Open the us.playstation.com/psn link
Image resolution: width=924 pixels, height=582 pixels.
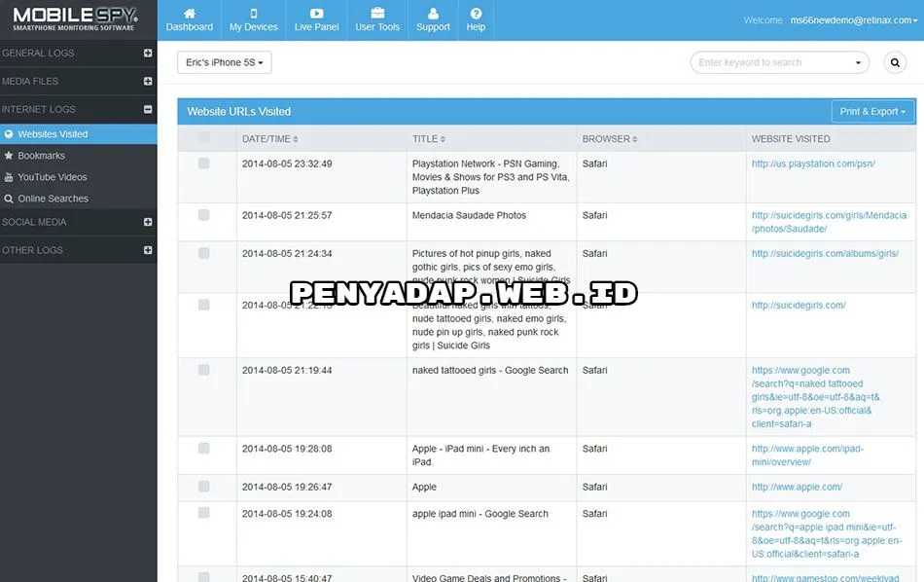coord(813,164)
